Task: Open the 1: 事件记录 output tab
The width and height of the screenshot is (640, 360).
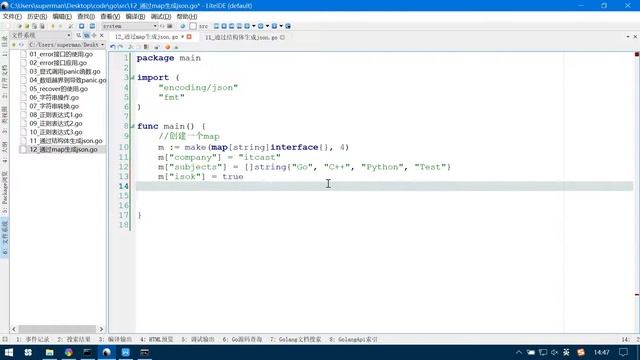Action: tap(32, 339)
